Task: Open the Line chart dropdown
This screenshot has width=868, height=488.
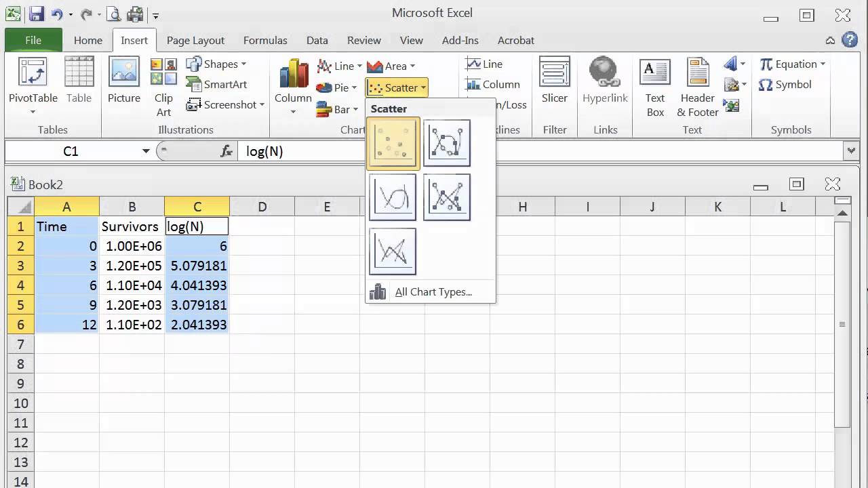Action: pos(340,66)
